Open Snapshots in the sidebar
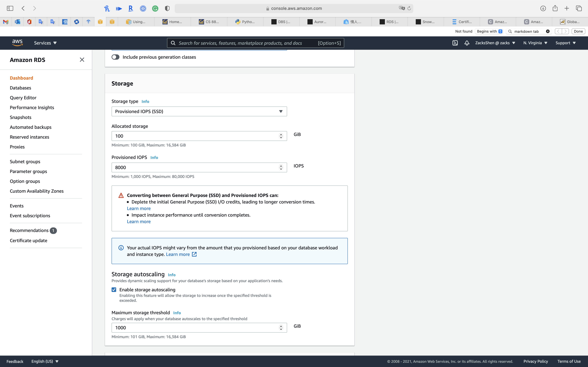This screenshot has height=367, width=588. tap(20, 117)
